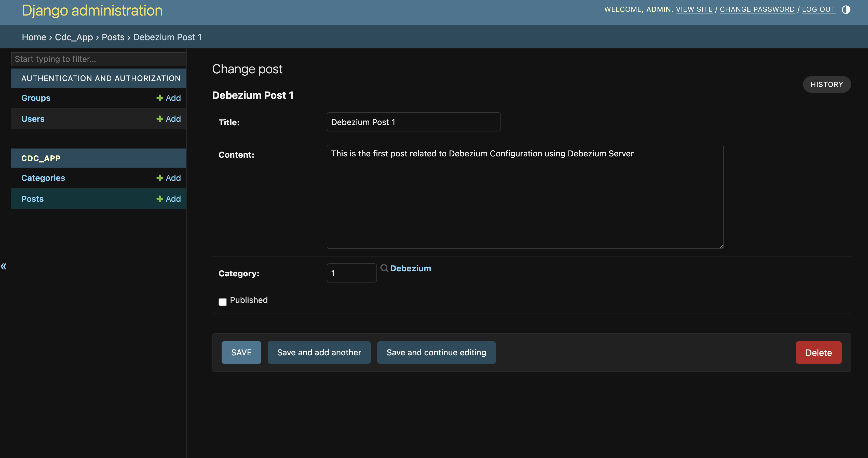Click Save and add another
Image resolution: width=868 pixels, height=458 pixels.
pos(319,352)
